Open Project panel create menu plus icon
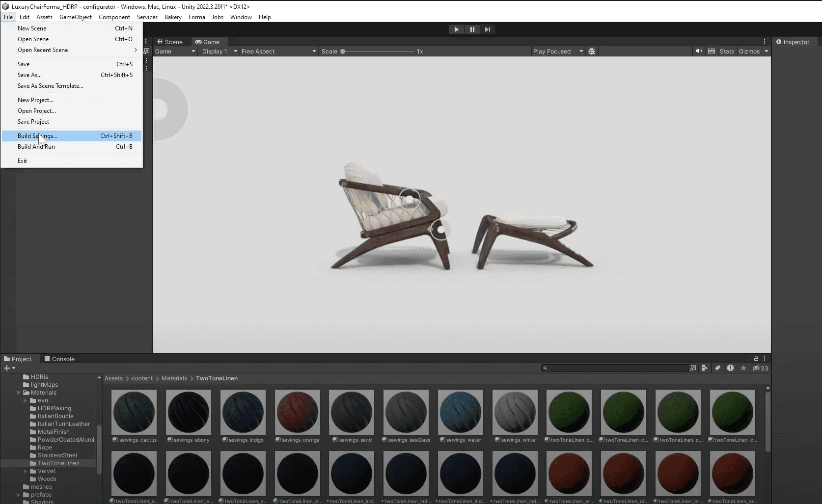The width and height of the screenshot is (822, 504). [x=7, y=368]
